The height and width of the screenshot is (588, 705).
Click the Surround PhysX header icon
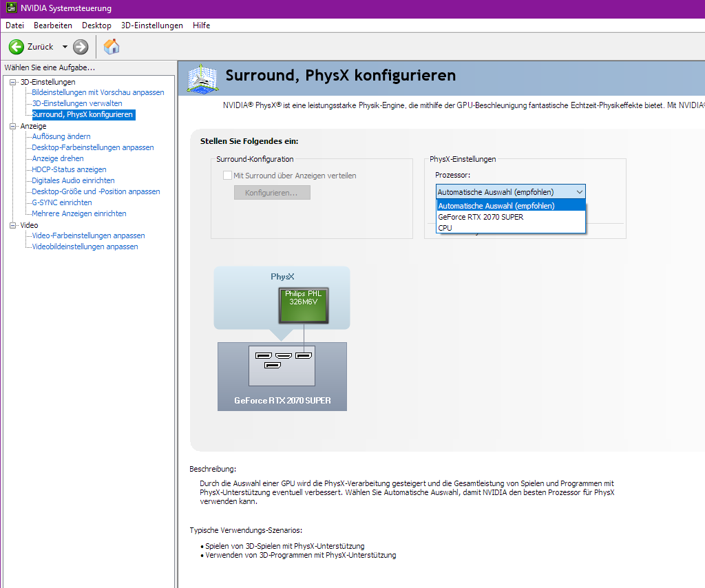click(x=202, y=78)
